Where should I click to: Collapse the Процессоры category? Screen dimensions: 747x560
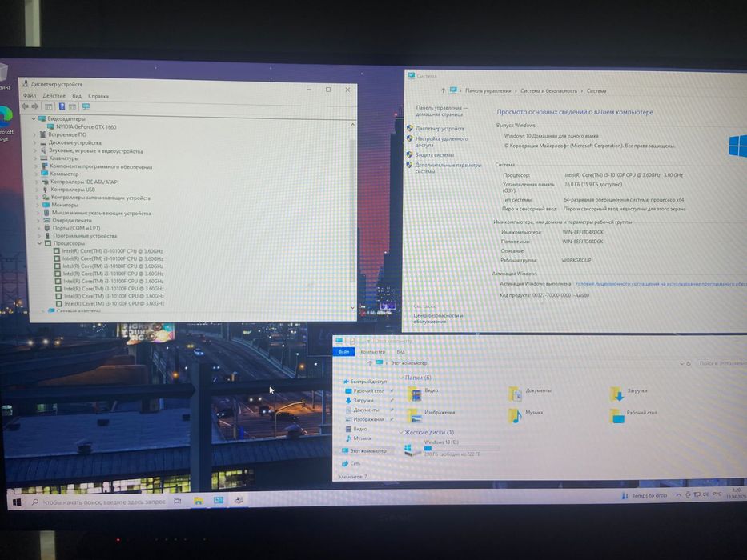39,243
